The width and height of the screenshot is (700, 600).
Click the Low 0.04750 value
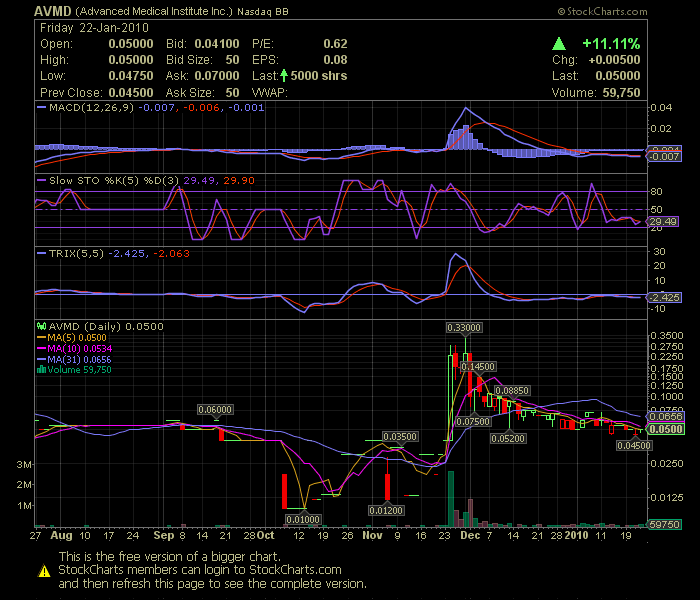click(x=131, y=76)
